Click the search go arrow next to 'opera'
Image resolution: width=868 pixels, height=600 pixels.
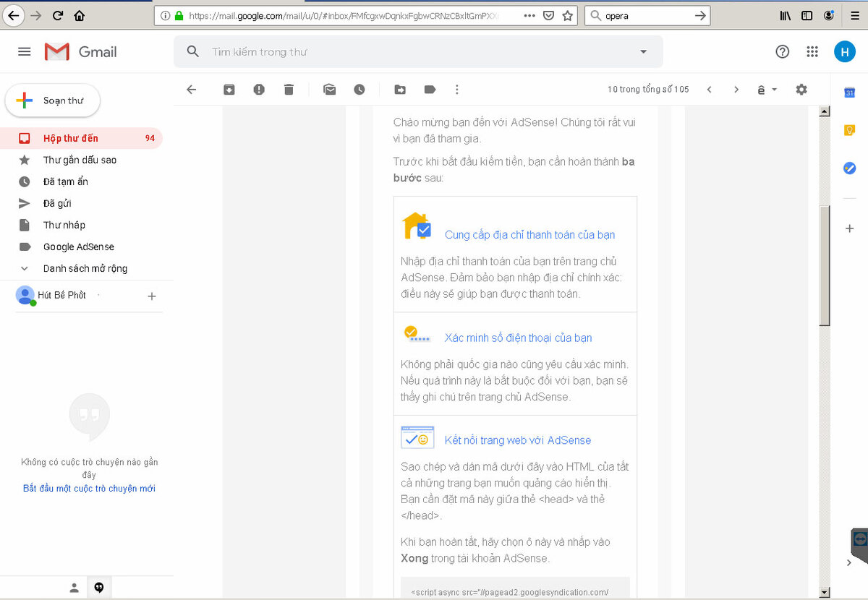(x=700, y=15)
